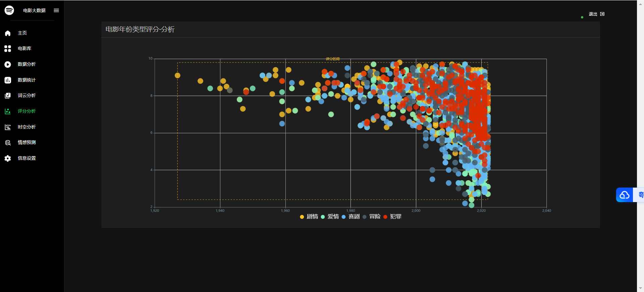Open the 时空分析 menu item

(x=26, y=127)
